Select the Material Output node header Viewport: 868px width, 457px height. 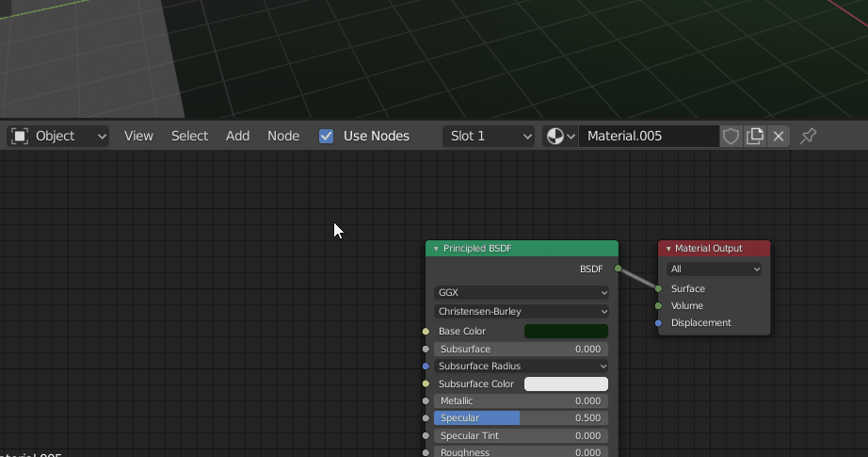(x=715, y=248)
